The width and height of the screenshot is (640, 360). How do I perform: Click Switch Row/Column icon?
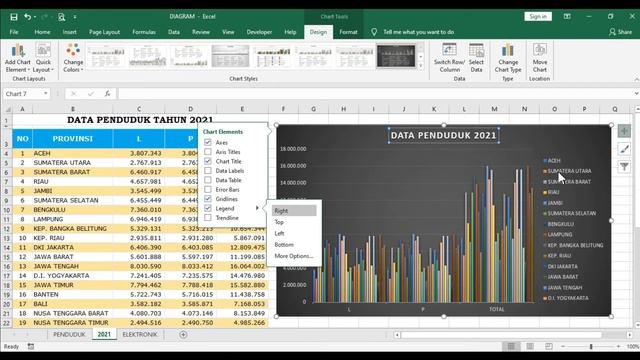click(x=449, y=50)
